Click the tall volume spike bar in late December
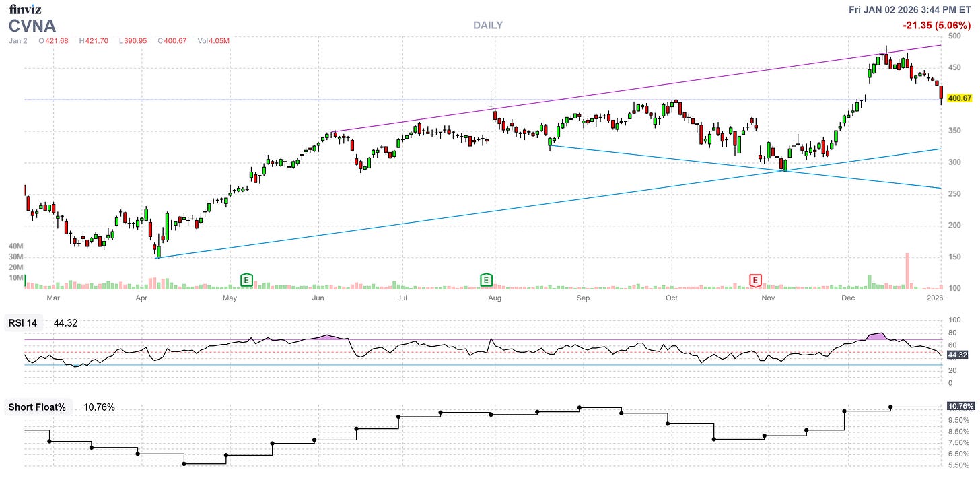The height and width of the screenshot is (478, 980). (x=907, y=271)
